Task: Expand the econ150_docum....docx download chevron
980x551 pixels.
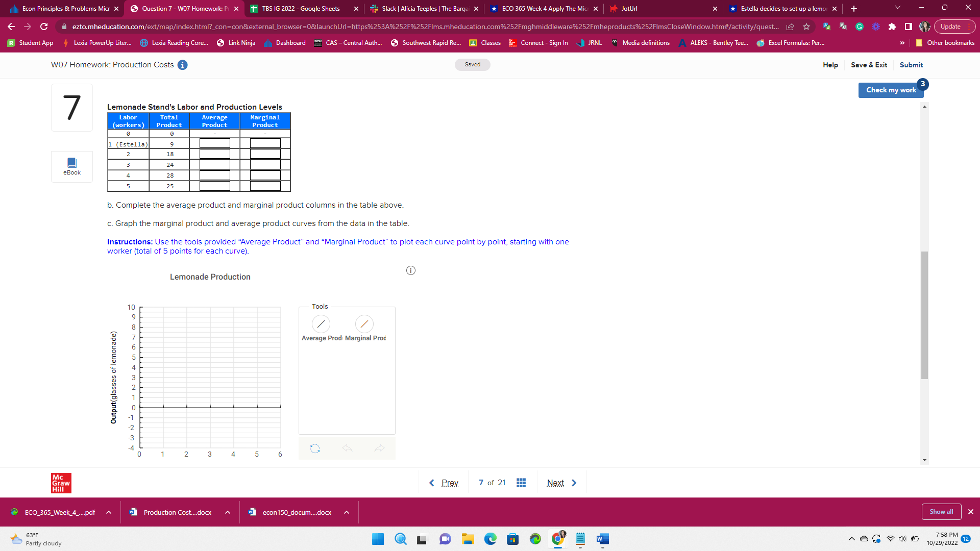Action: pyautogui.click(x=347, y=512)
